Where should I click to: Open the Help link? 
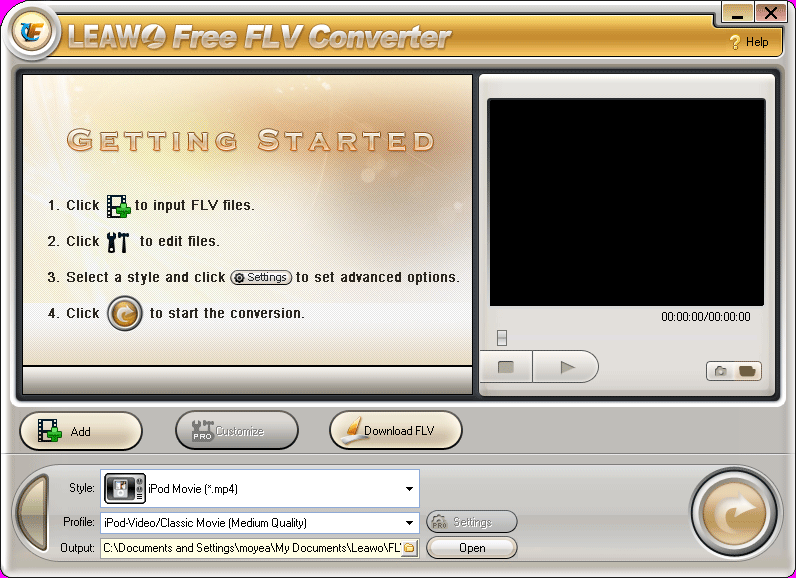pos(749,42)
